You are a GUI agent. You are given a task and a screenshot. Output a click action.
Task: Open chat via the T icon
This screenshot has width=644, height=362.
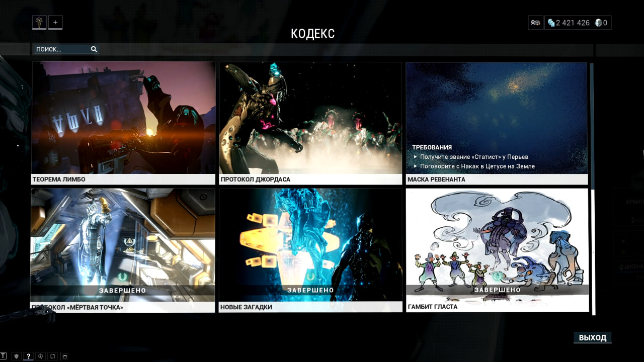(3, 356)
